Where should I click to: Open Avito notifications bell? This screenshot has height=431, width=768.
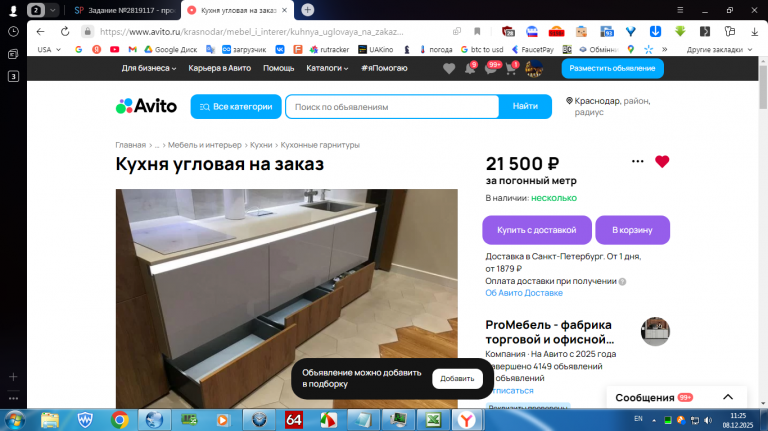click(470, 69)
